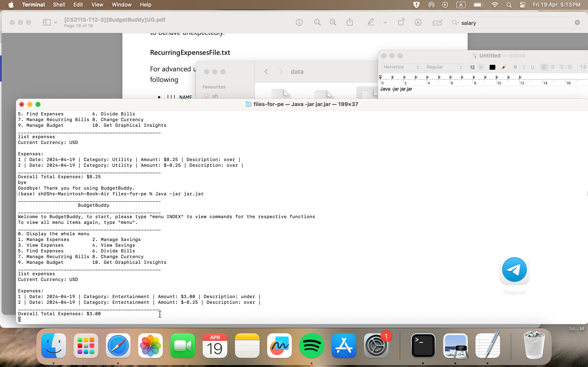This screenshot has height=367, width=588.
Task: Click the zoom in magnifier icon
Action: (x=333, y=23)
